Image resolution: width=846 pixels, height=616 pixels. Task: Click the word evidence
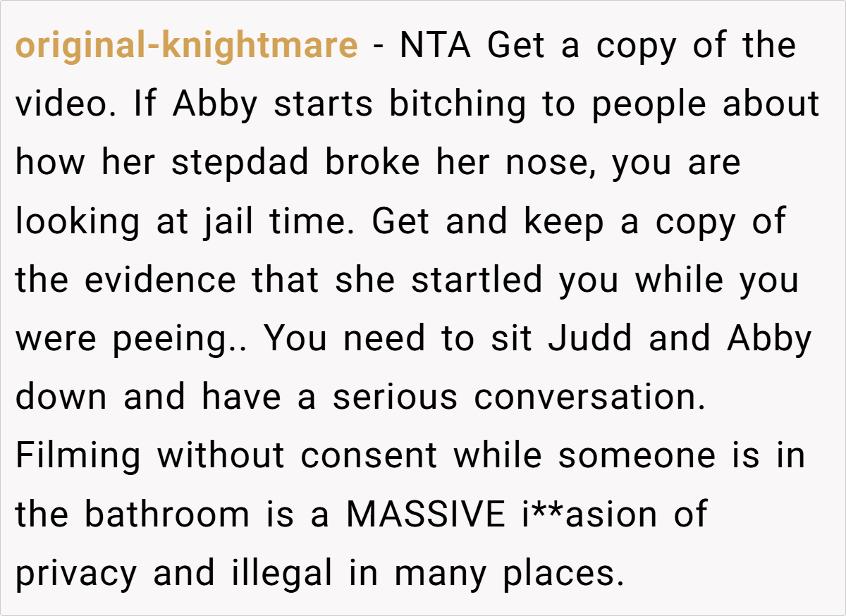coord(160,281)
